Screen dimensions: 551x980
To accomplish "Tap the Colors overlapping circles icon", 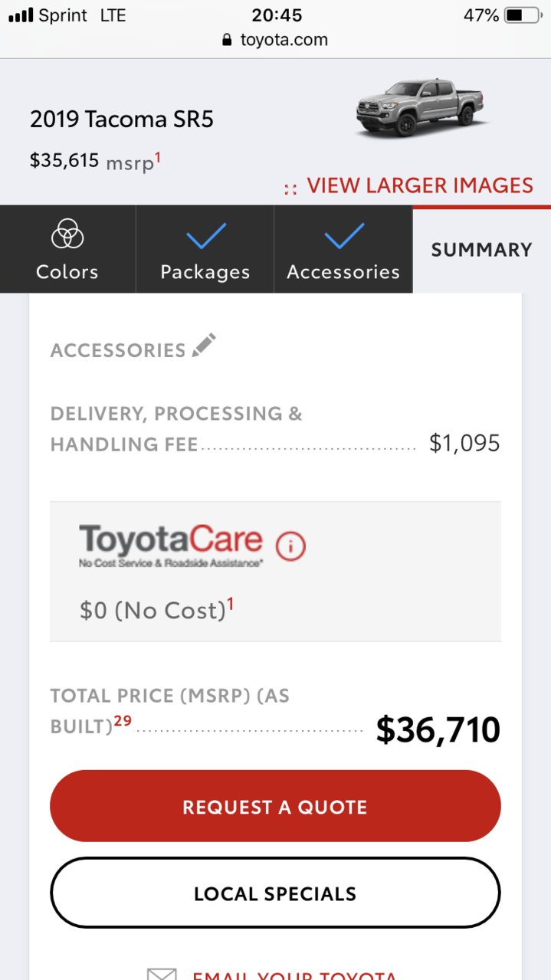I will [67, 234].
